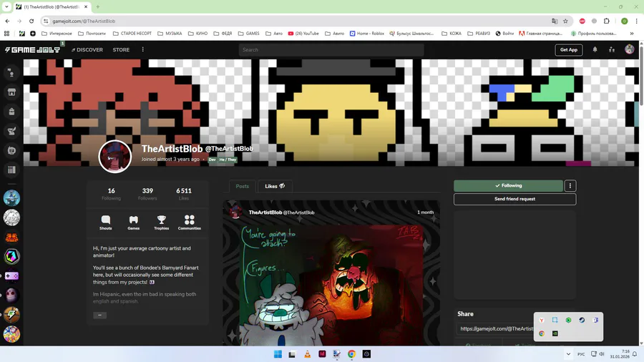Viewport: 644px width, 362px height.
Task: Open the Home - Roblox bookmark
Action: point(367,34)
